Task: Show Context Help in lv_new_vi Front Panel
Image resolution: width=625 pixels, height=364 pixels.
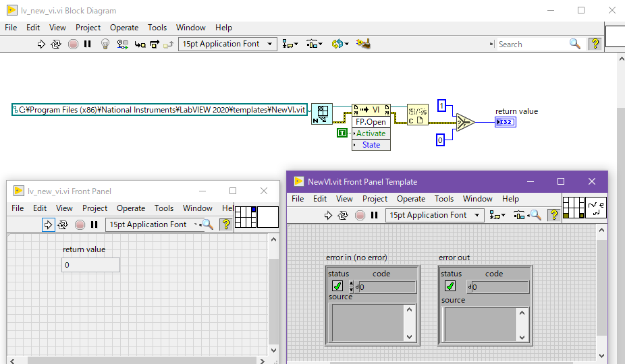Action: (226, 224)
